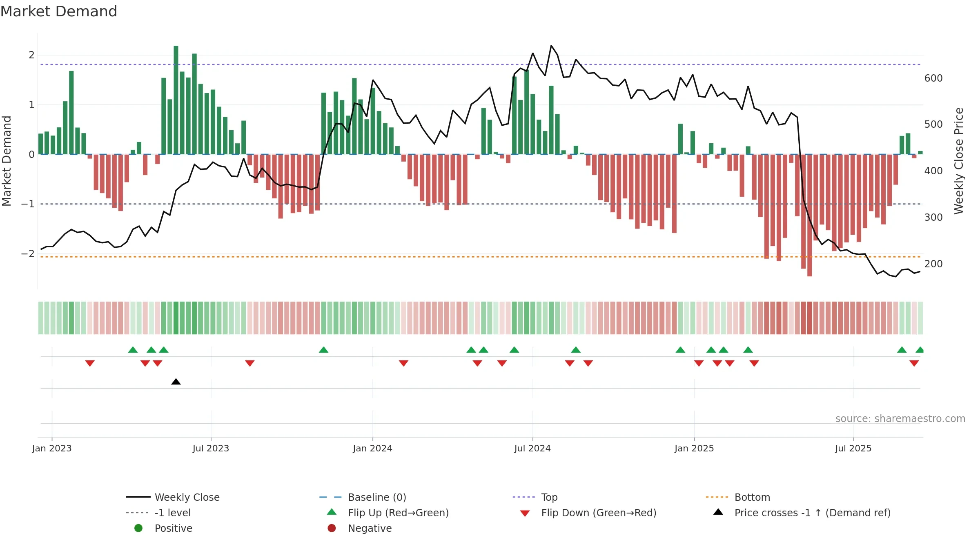Toggle Top legend entry
The width and height of the screenshot is (980, 551).
(x=535, y=497)
